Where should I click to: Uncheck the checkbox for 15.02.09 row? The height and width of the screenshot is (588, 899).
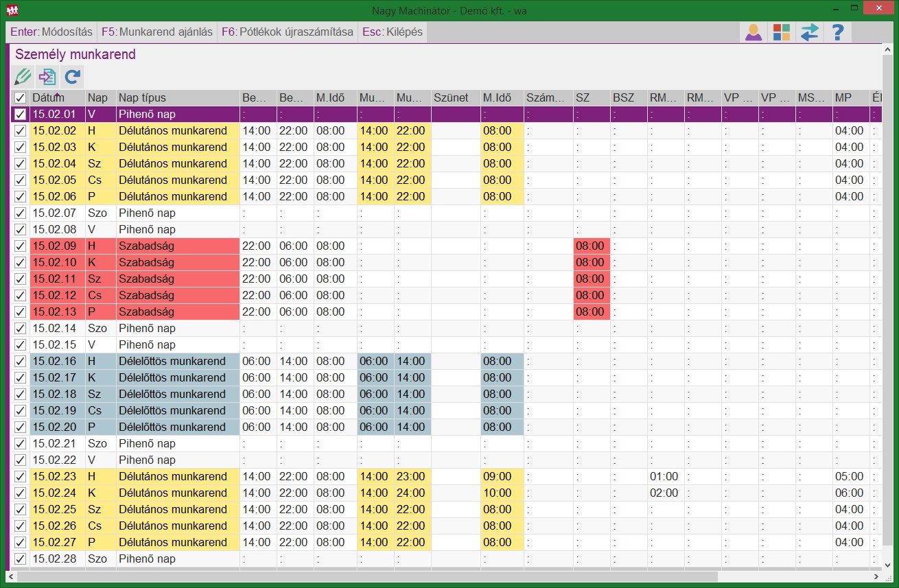click(x=21, y=246)
